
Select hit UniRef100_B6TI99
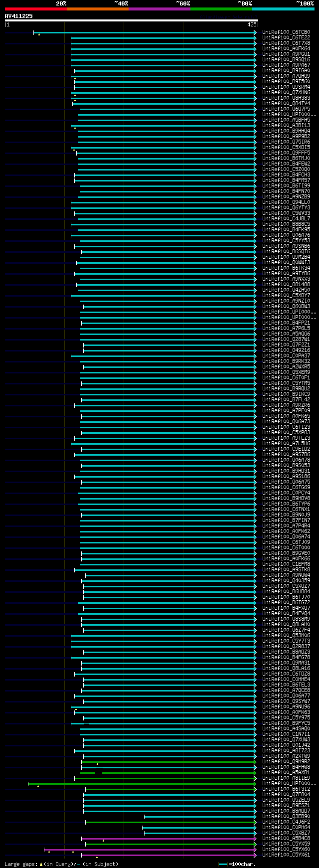pos(286,186)
